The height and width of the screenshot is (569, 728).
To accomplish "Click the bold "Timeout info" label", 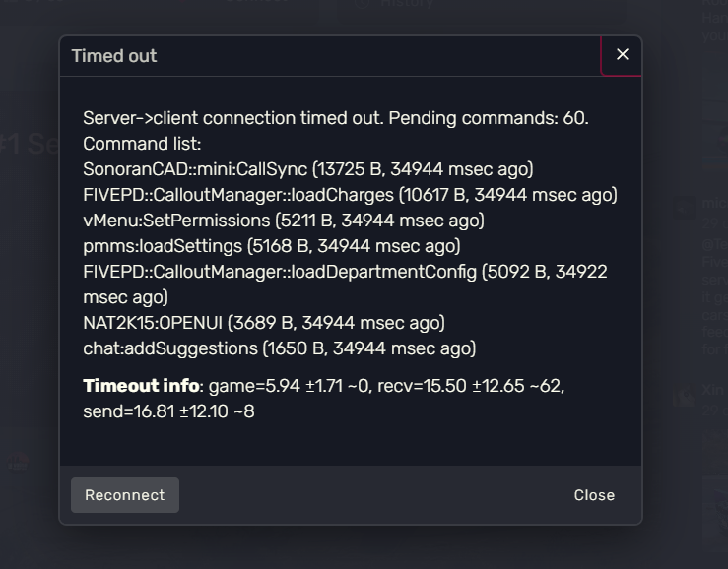I will tap(140, 386).
